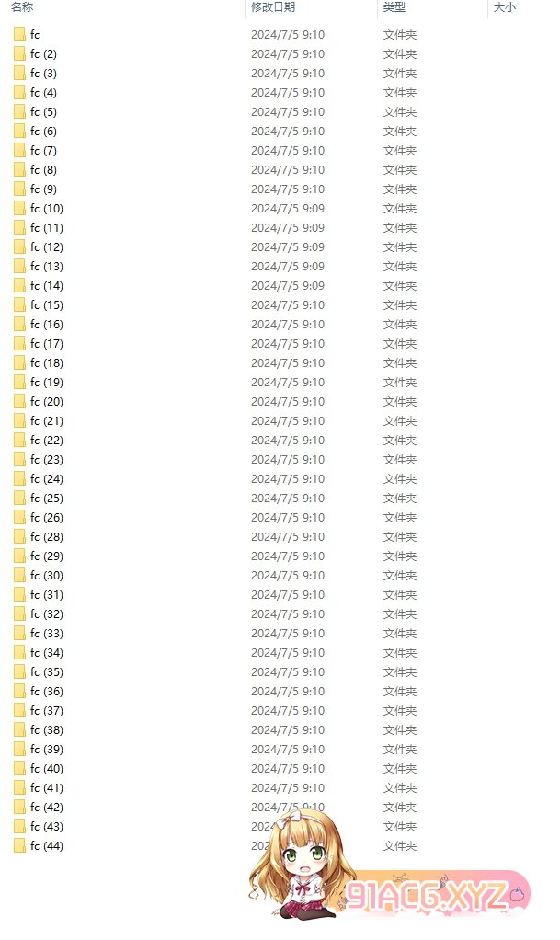Screen dimensions: 560x940
Task: Select the fc (22) folder icon
Action: tap(20, 440)
